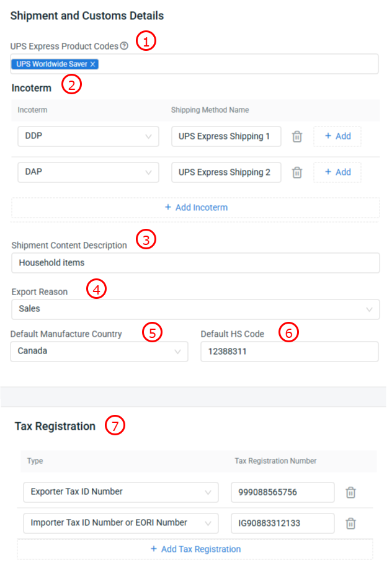Delete the DAP incoterm row

pyautogui.click(x=297, y=172)
